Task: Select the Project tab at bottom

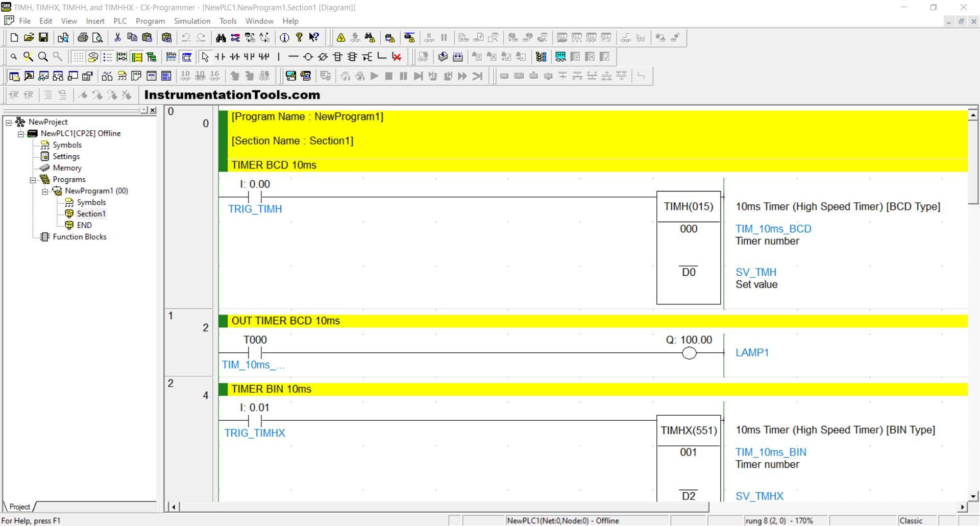Action: point(19,507)
